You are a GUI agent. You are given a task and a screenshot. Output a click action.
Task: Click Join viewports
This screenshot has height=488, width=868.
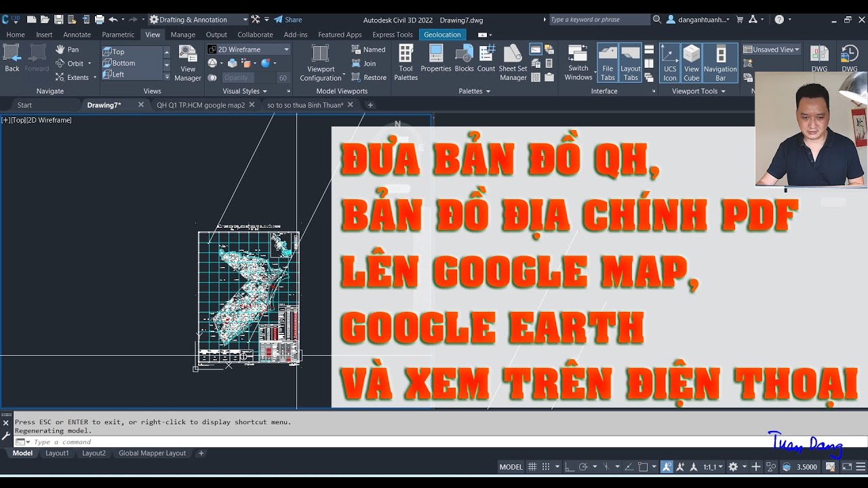363,64
